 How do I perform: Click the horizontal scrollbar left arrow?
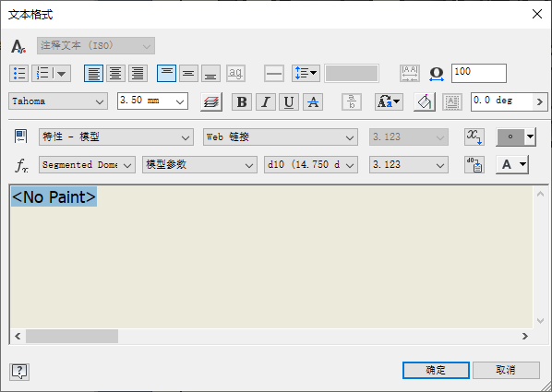[18, 336]
